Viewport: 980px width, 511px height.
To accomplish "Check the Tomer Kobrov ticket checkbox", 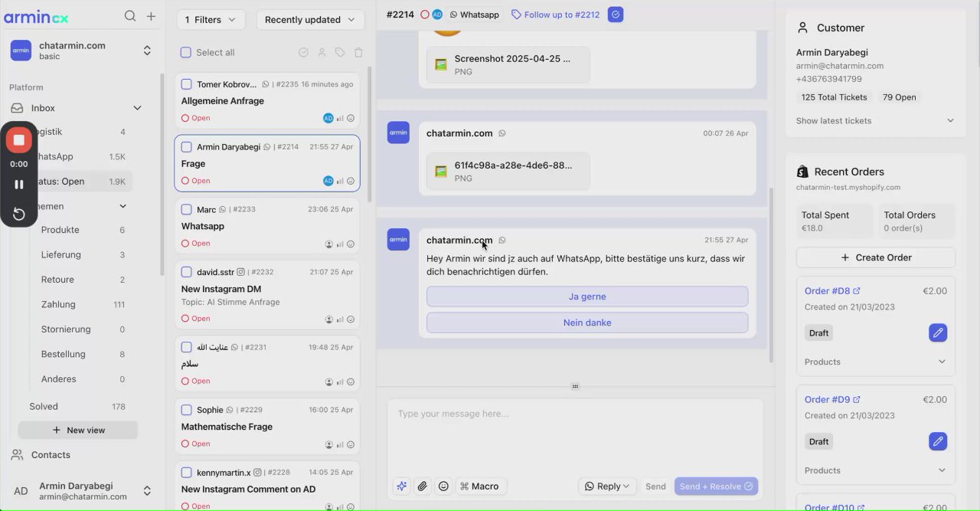I will pyautogui.click(x=186, y=84).
